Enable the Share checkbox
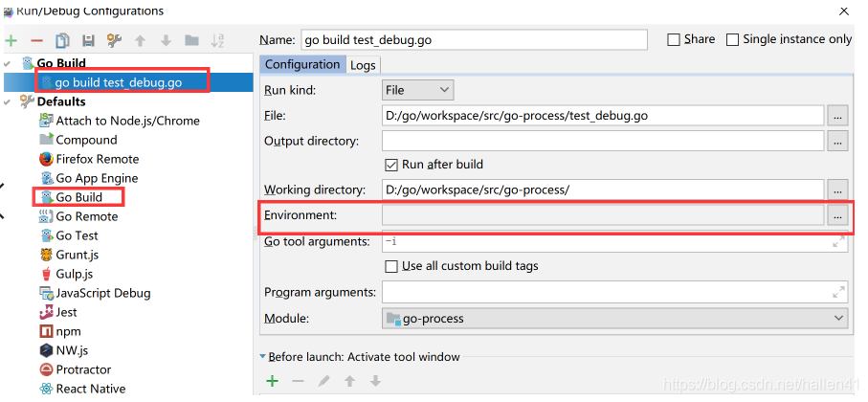 point(674,39)
